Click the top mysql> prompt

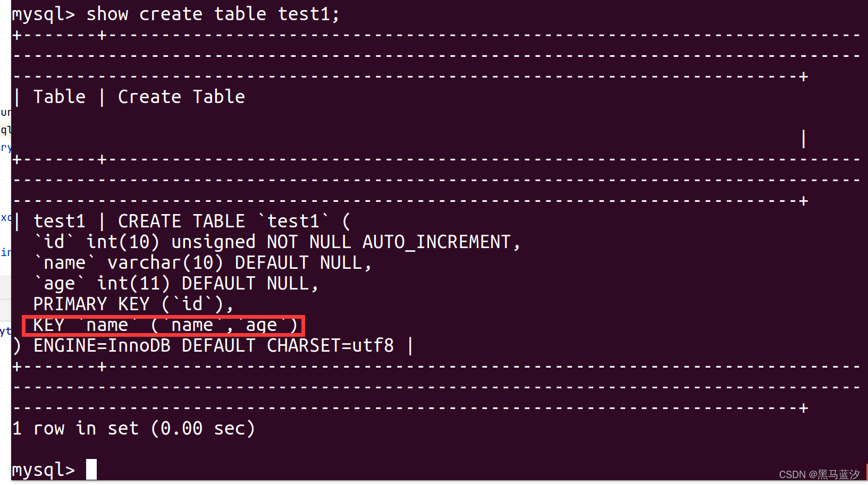[x=44, y=14]
